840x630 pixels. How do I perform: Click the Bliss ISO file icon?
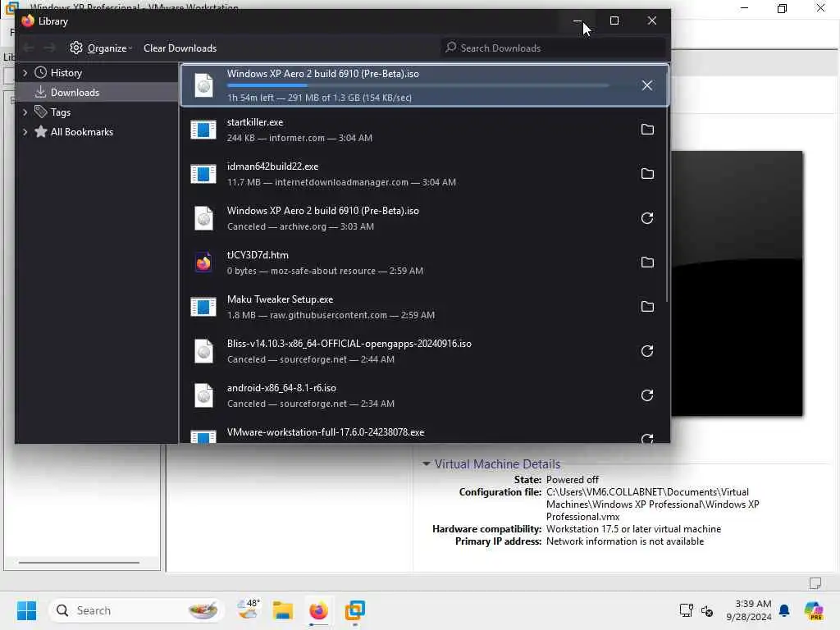coord(203,351)
